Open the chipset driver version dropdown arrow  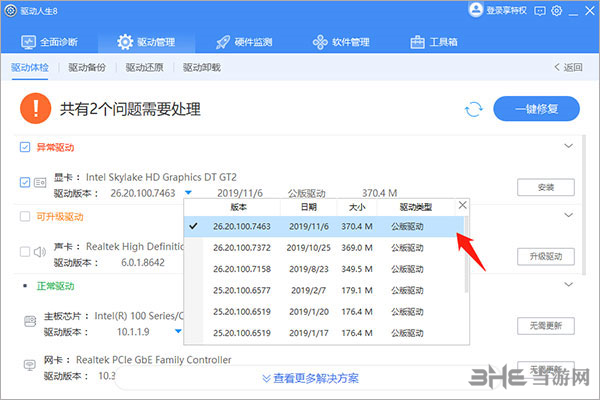point(178,331)
